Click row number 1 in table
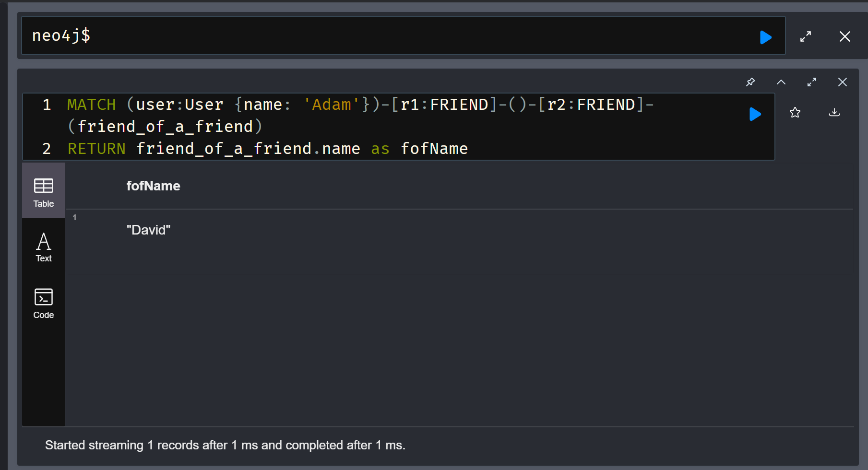 [x=75, y=218]
